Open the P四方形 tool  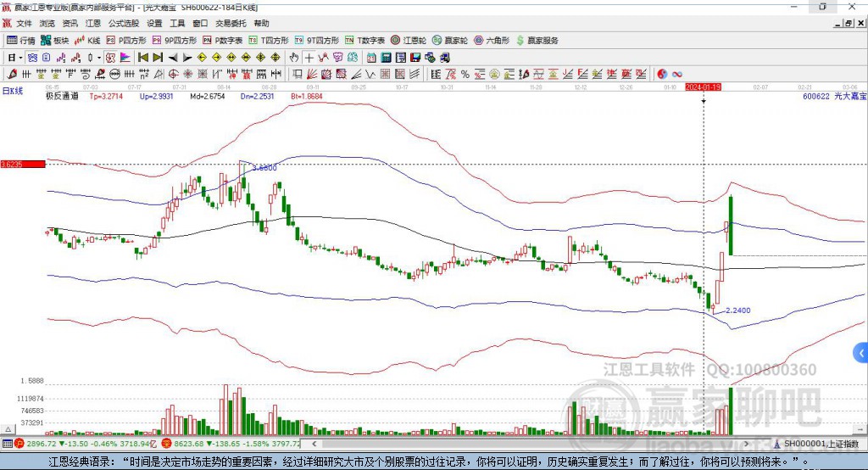click(126, 41)
